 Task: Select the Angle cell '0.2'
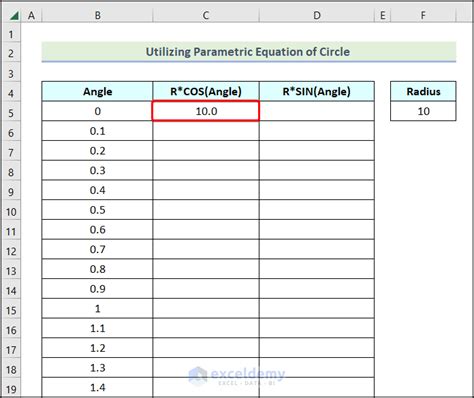97,151
